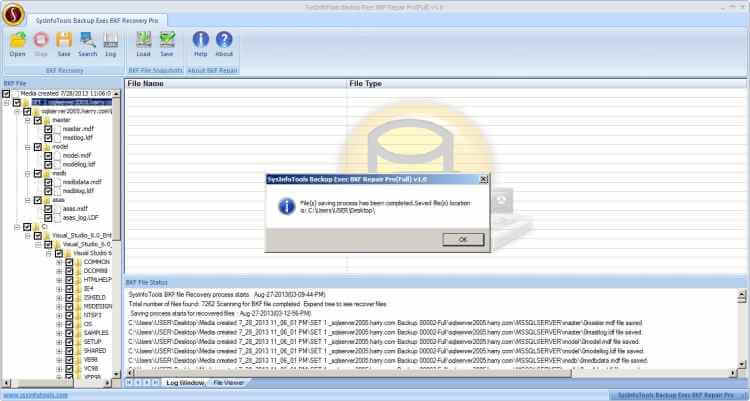Click the master.mdf file icon
The image size is (750, 401).
[58, 129]
